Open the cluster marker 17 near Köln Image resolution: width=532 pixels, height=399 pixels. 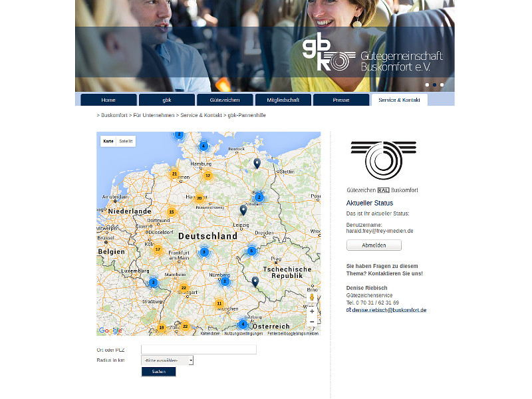[158, 249]
